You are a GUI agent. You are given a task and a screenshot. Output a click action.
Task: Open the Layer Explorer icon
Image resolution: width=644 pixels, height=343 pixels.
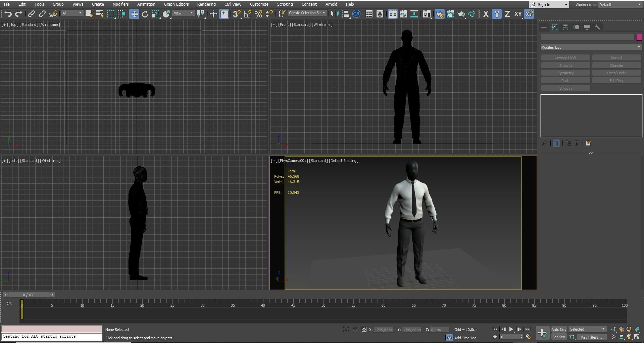(380, 14)
